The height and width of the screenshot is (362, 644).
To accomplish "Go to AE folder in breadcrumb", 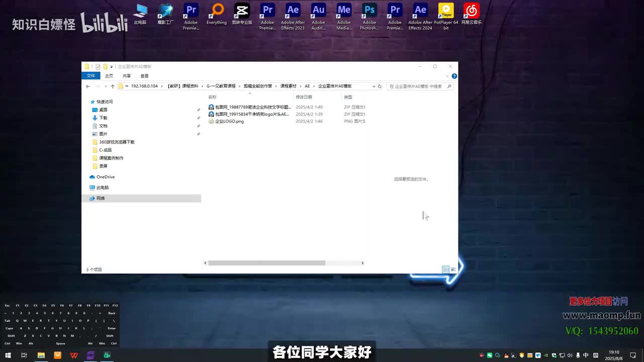I will [x=307, y=86].
